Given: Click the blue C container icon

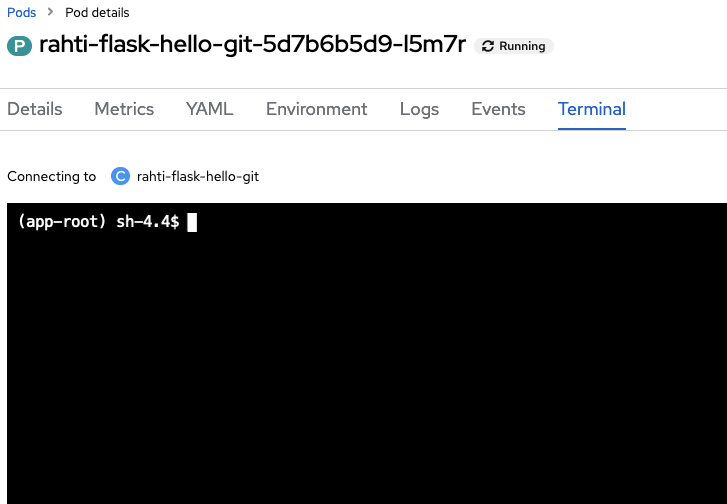Looking at the screenshot, I should pyautogui.click(x=120, y=176).
